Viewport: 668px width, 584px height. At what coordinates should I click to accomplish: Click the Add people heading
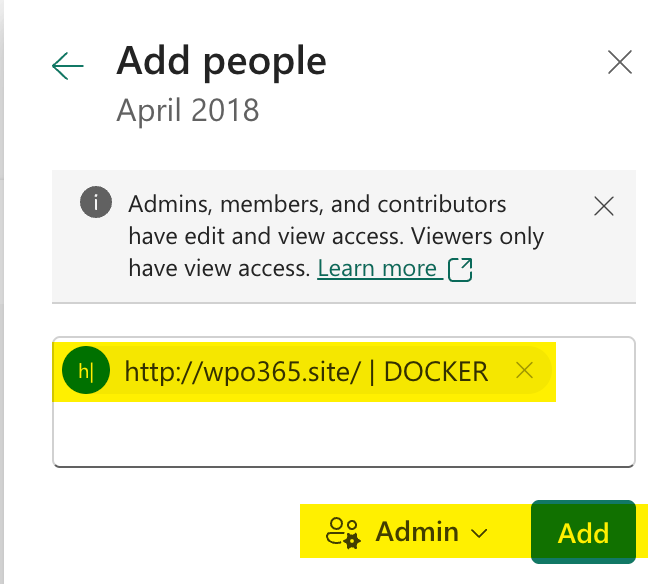click(221, 62)
